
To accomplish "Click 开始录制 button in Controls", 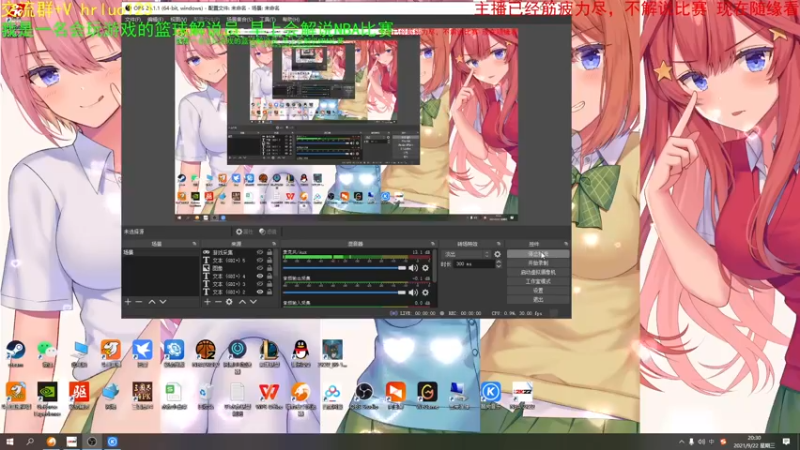I will coord(538,263).
